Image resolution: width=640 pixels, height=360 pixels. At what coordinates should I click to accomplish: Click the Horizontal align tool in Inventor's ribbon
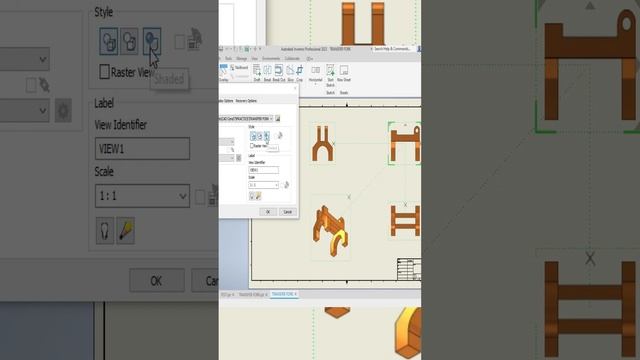point(316,73)
